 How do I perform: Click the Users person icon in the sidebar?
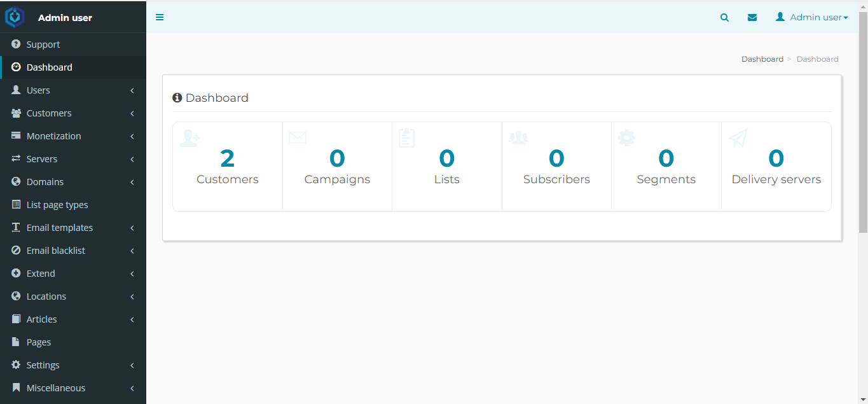pos(14,90)
